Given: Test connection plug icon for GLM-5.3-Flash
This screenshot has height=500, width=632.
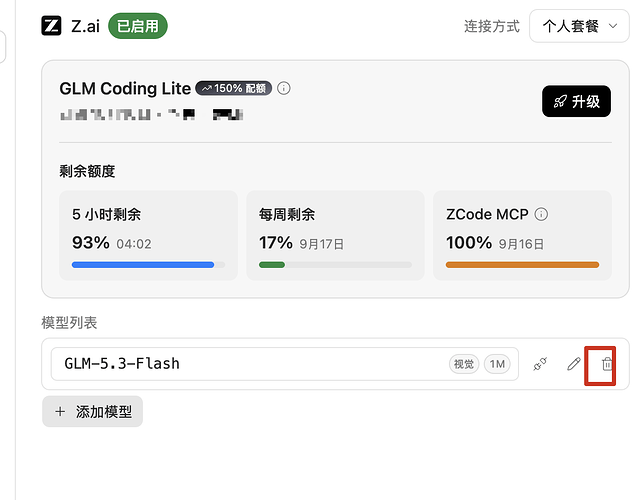Looking at the screenshot, I should point(540,364).
